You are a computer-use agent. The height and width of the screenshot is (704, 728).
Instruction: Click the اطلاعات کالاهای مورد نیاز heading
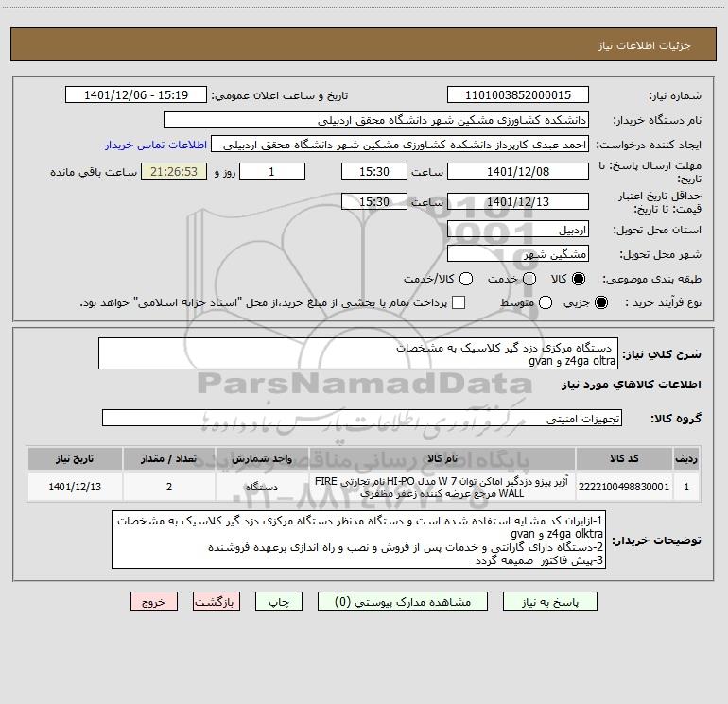631,385
